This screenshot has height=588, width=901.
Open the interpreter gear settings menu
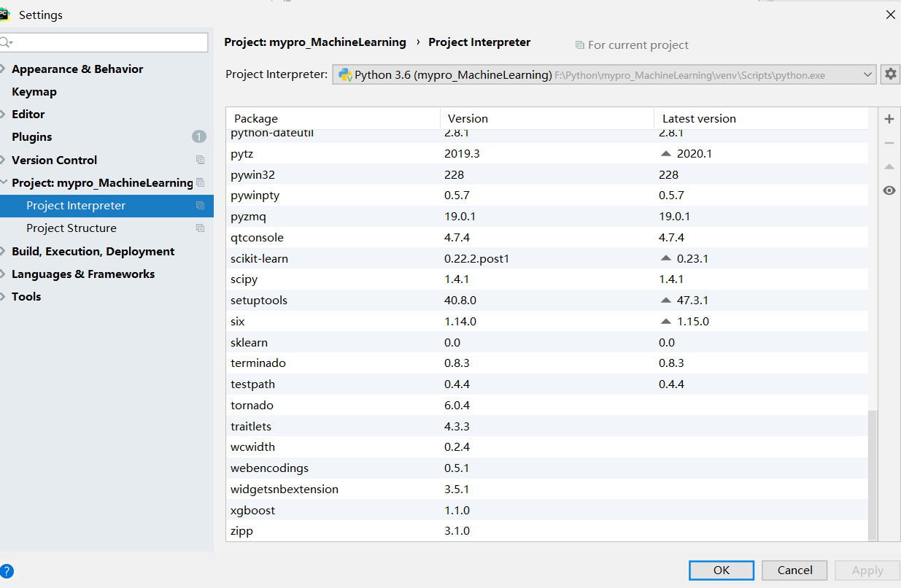click(890, 74)
